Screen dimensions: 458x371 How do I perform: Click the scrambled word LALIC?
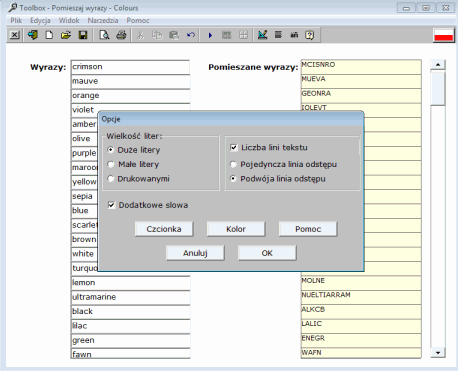pos(312,323)
